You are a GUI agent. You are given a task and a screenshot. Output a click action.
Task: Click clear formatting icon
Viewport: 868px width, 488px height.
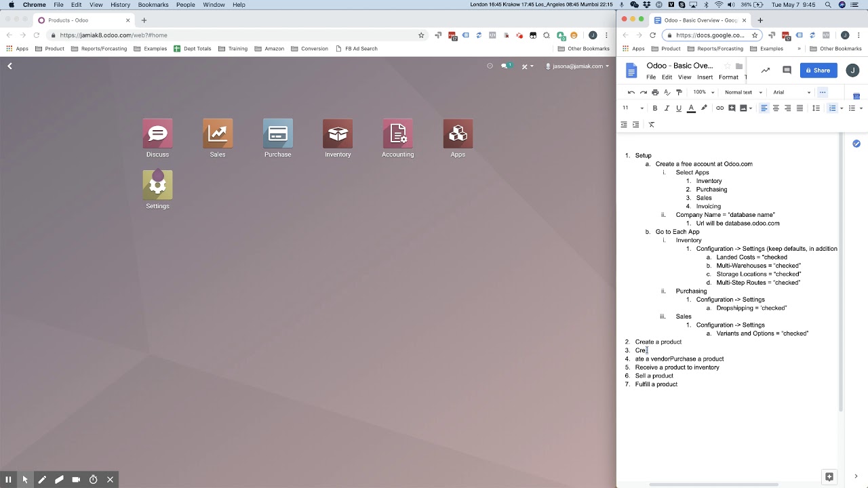point(652,125)
